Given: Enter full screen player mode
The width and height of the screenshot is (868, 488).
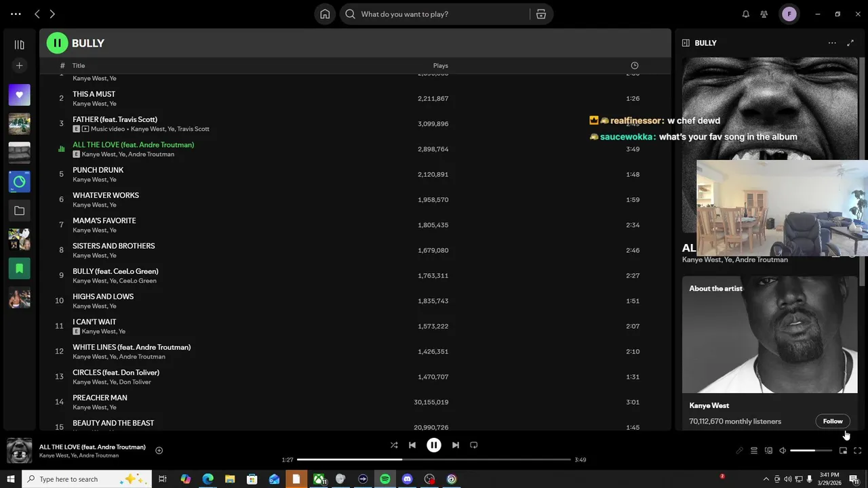Looking at the screenshot, I should click(858, 451).
